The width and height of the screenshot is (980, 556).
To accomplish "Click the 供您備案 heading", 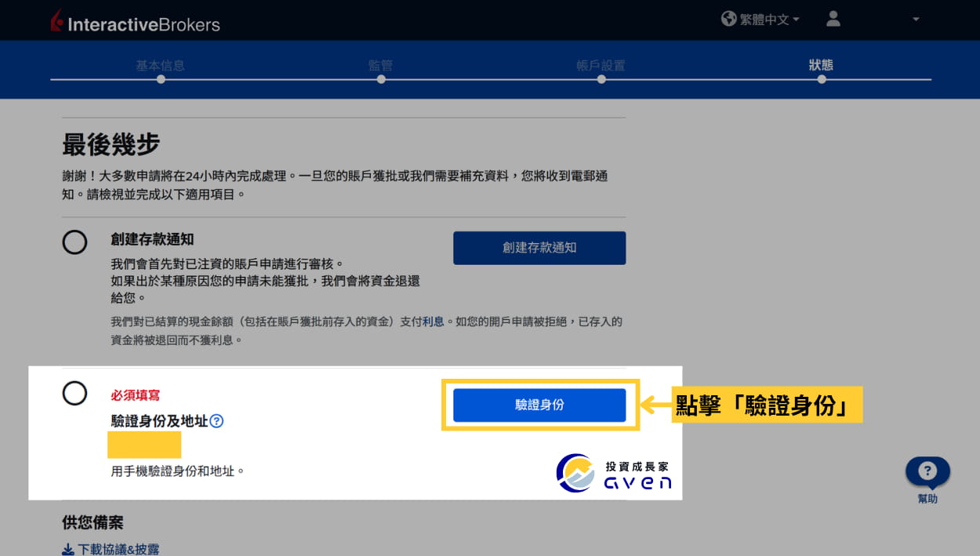I will tap(93, 522).
